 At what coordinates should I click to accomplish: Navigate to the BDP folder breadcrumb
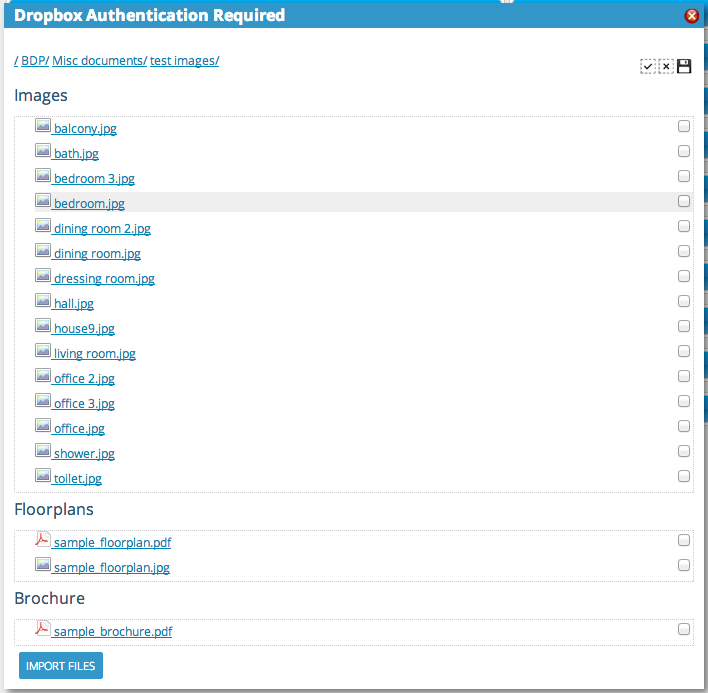35,60
